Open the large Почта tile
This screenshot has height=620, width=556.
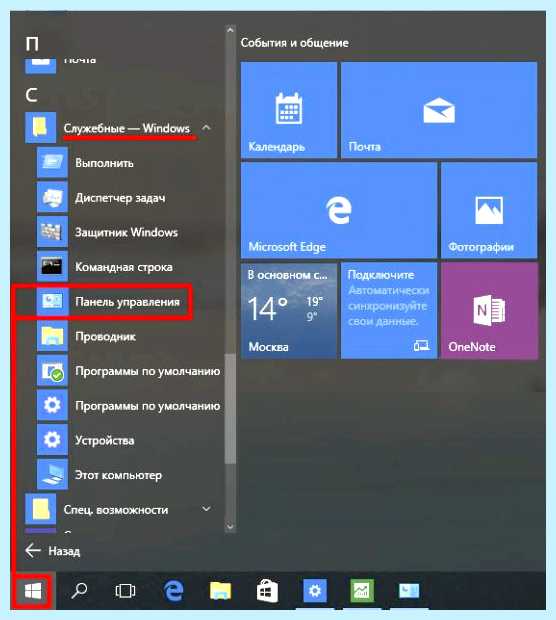[439, 110]
